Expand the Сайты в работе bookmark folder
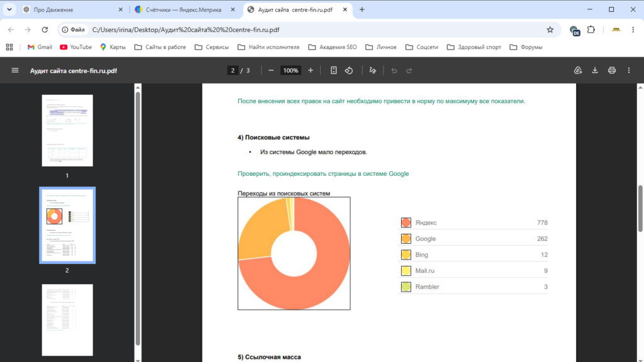 pos(160,47)
